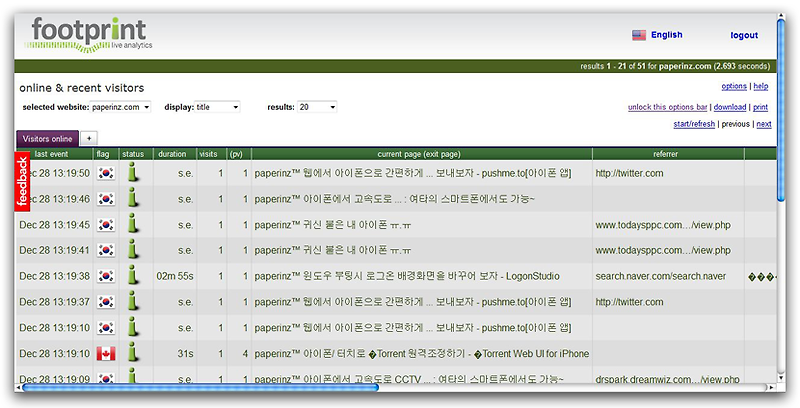Sort by (pv) column header

click(x=236, y=154)
